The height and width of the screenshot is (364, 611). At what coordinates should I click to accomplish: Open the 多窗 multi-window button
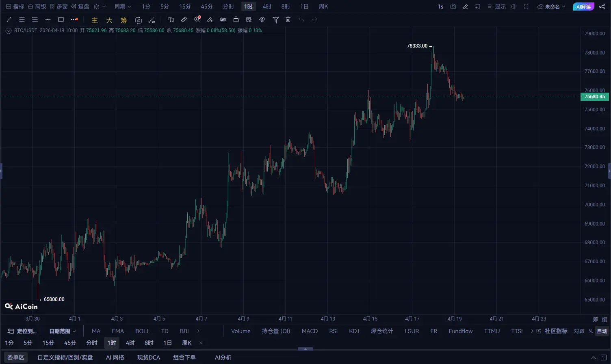point(58,6)
